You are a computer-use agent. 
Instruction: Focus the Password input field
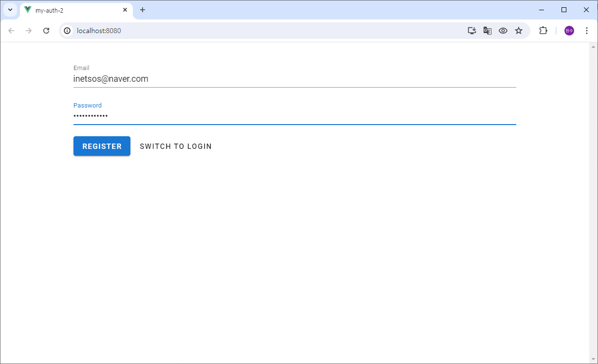[294, 116]
